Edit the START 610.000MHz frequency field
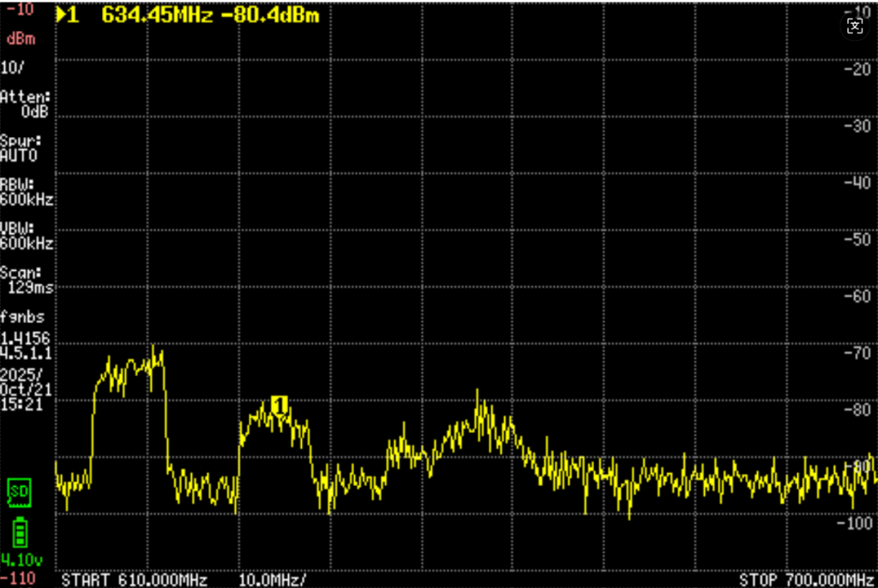Screen dimensions: 878x588 click(134, 579)
